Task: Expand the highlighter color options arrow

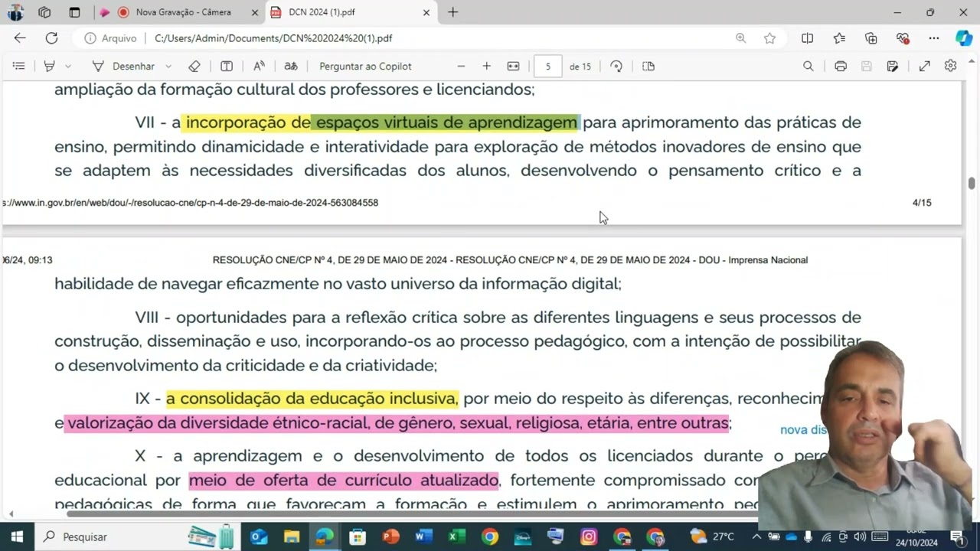Action: [68, 67]
